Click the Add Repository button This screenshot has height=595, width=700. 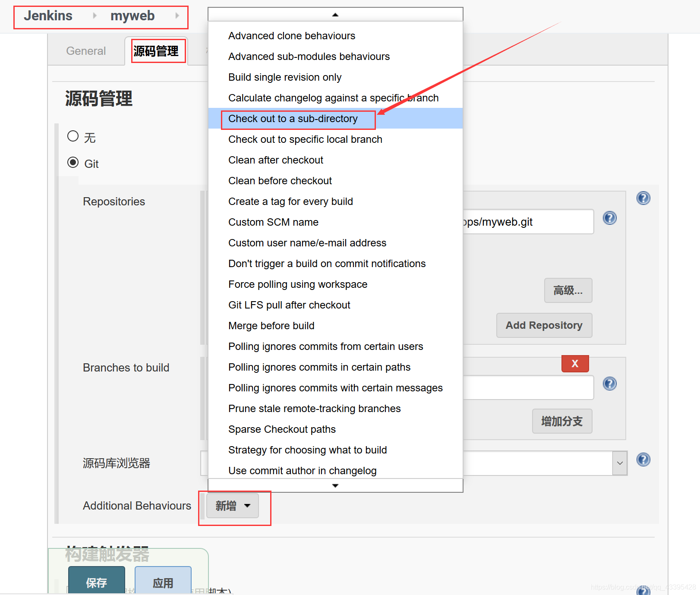544,325
